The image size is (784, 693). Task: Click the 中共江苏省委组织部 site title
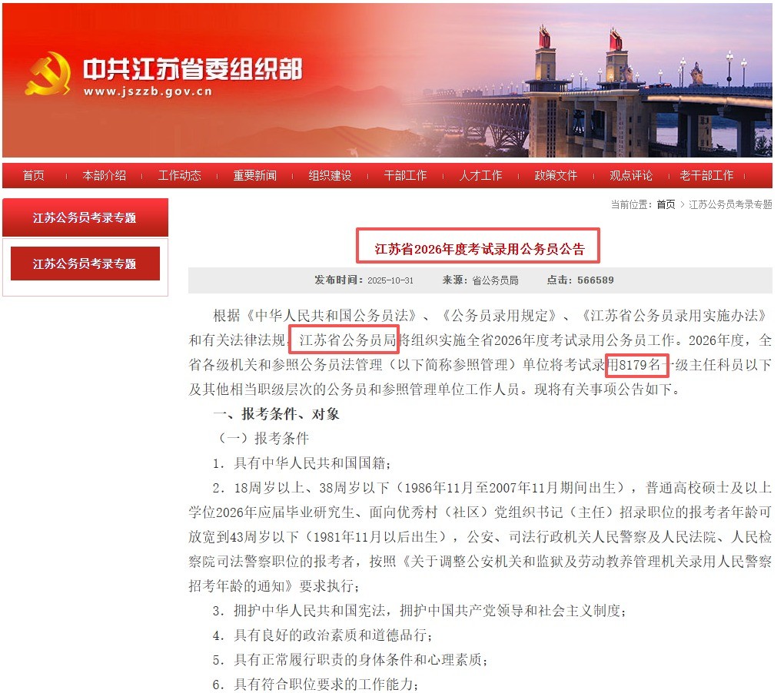tap(192, 69)
